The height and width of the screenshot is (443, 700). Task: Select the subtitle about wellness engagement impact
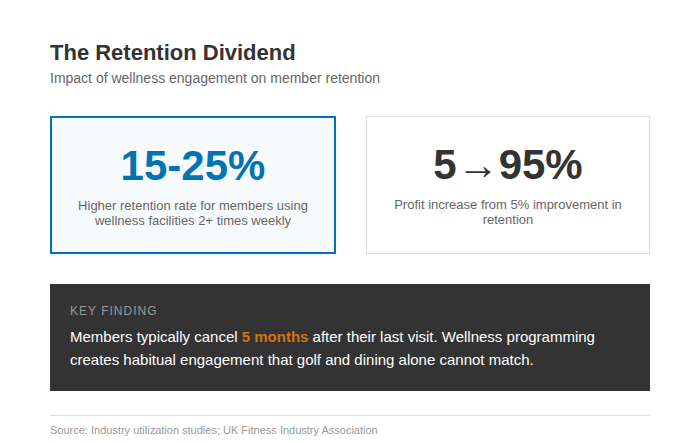click(215, 78)
